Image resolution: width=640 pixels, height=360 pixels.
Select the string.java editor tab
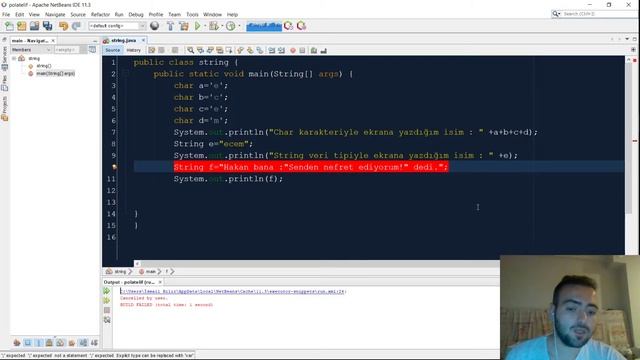123,40
